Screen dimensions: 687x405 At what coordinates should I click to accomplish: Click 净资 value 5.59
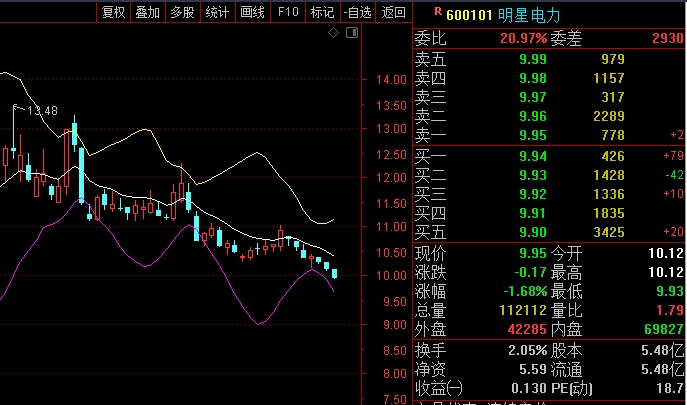(x=533, y=369)
